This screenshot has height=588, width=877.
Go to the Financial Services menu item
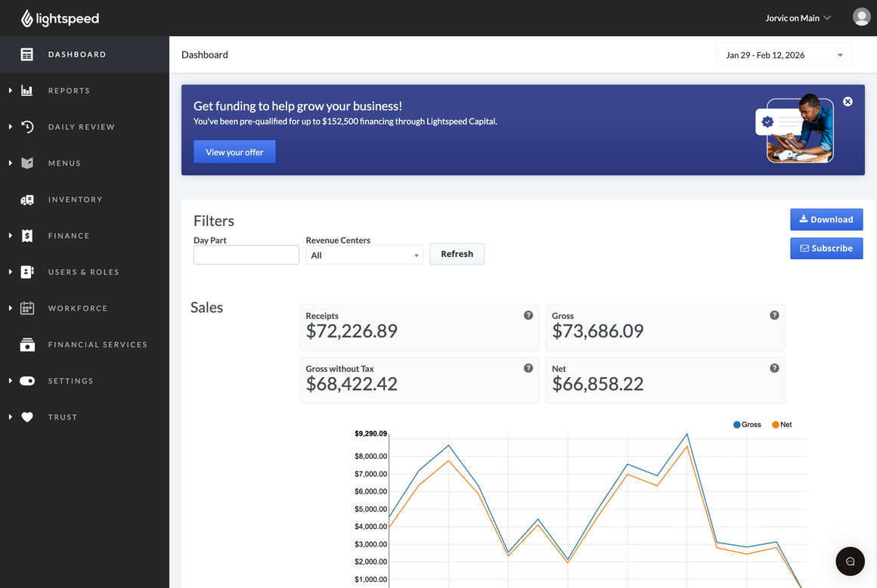point(98,345)
